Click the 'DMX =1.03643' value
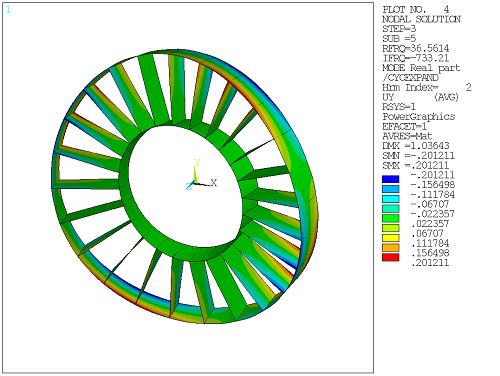Screen dimensions: 500x376 [416, 146]
